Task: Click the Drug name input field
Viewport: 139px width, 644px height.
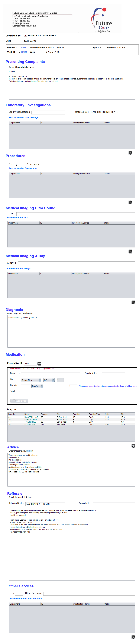Action: click(x=50, y=374)
